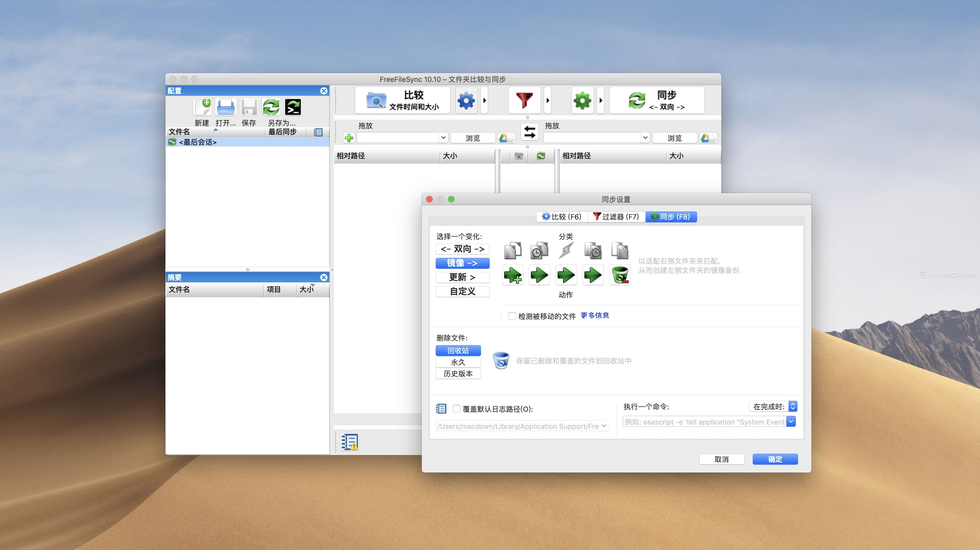This screenshot has height=550, width=980.
Task: Select the last session configuration row
Action: coord(247,142)
